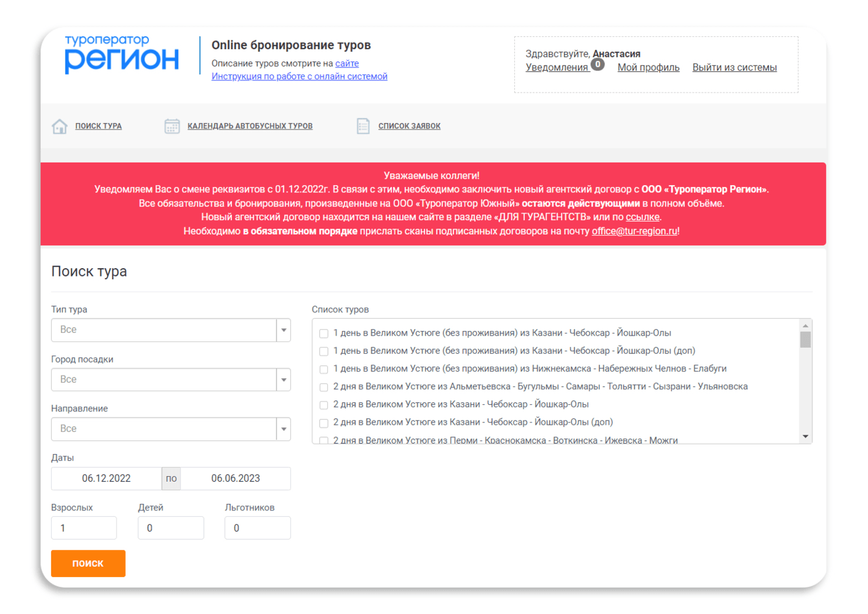The width and height of the screenshot is (868, 614).
Task: Click the house icon beside Поиск тура
Action: (x=60, y=126)
